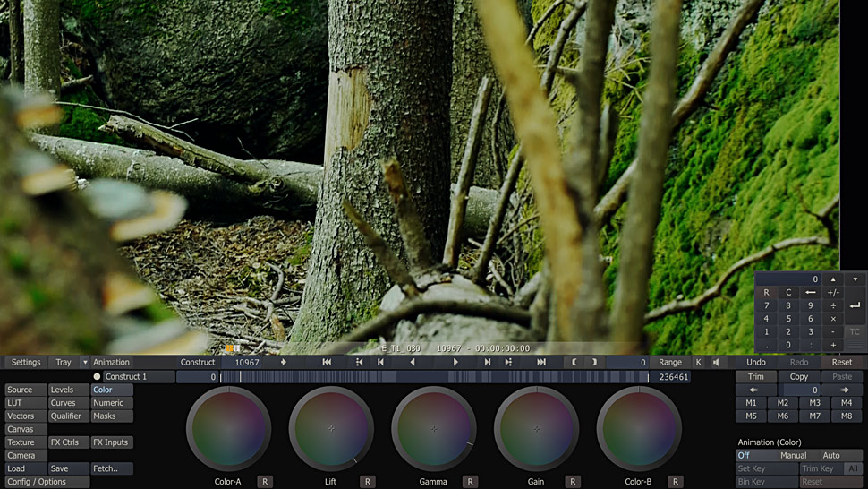This screenshot has height=489, width=868.
Task: Enable Auto animation mode
Action: pyautogui.click(x=831, y=456)
